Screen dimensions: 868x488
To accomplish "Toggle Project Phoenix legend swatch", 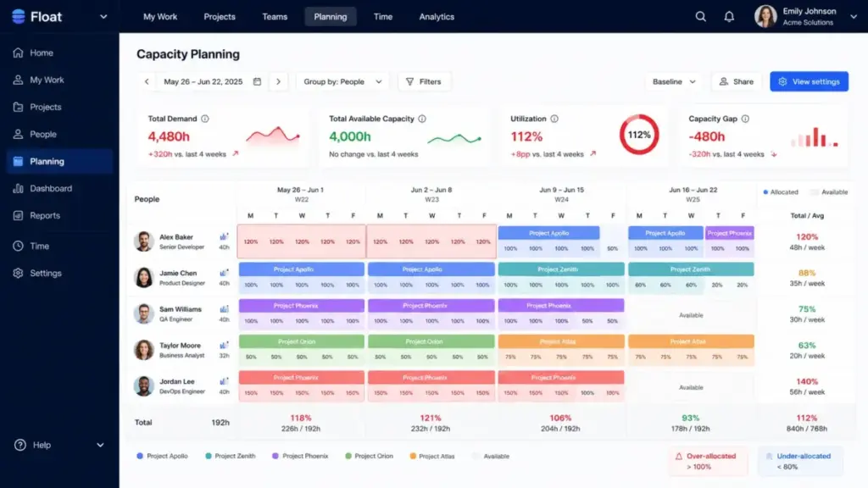I will pos(275,456).
